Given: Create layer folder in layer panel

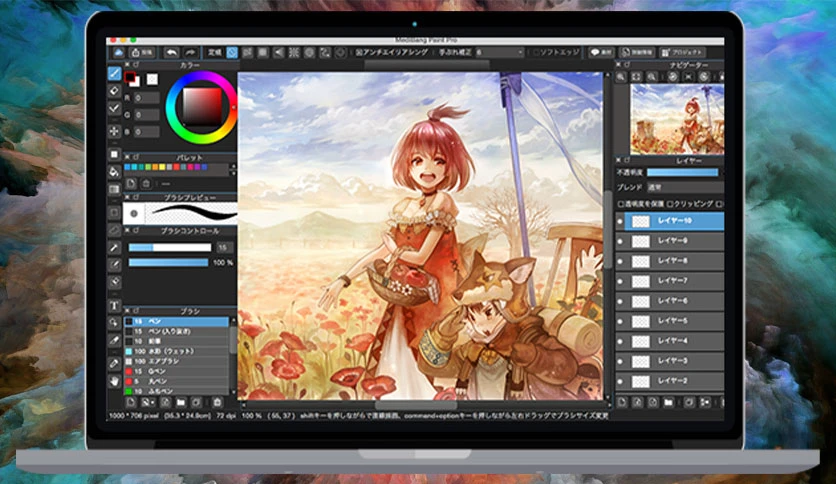Looking at the screenshot, I should point(668,402).
